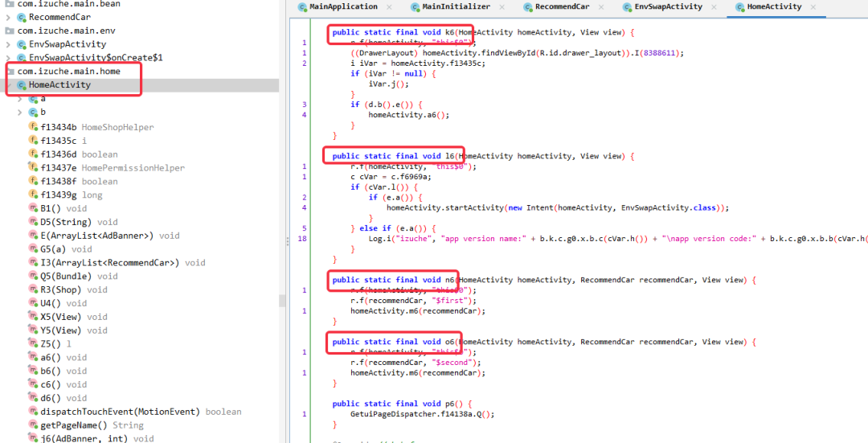Viewport: 868px width, 443px height.
Task: Open the MainInitializer tab
Action: (x=454, y=6)
